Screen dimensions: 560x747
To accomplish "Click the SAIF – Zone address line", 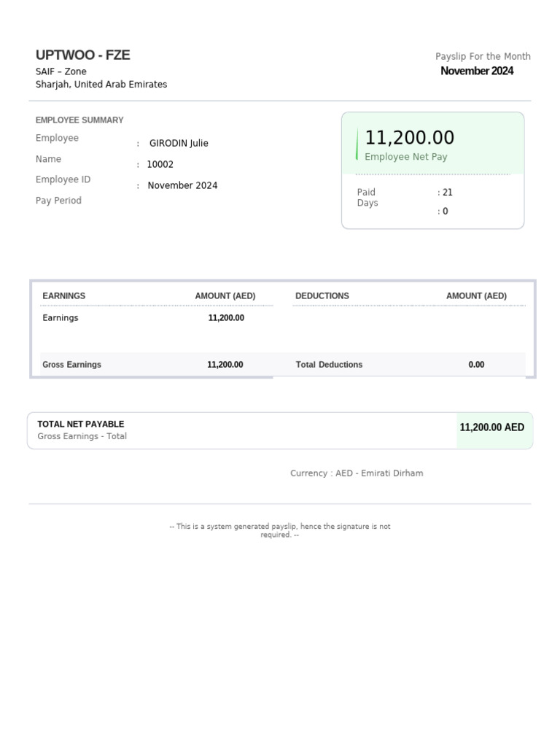I will 61,71.
